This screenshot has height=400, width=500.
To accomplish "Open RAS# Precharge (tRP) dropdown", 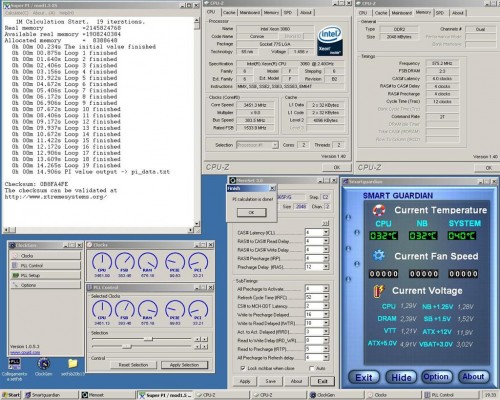I will (x=326, y=258).
